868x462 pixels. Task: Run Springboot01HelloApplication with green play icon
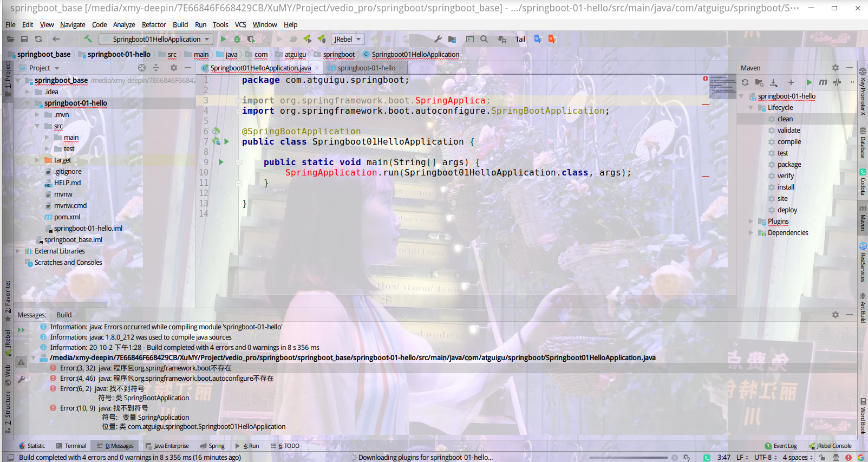(223, 39)
